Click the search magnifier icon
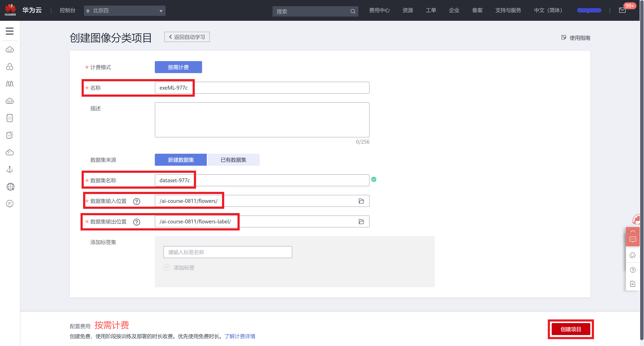 tap(353, 11)
